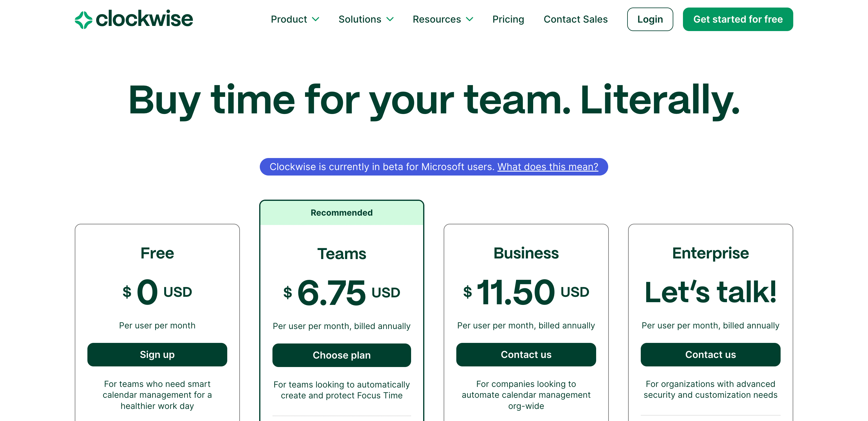Click Get started for free button
Viewport: 868px width, 421px height.
click(738, 19)
